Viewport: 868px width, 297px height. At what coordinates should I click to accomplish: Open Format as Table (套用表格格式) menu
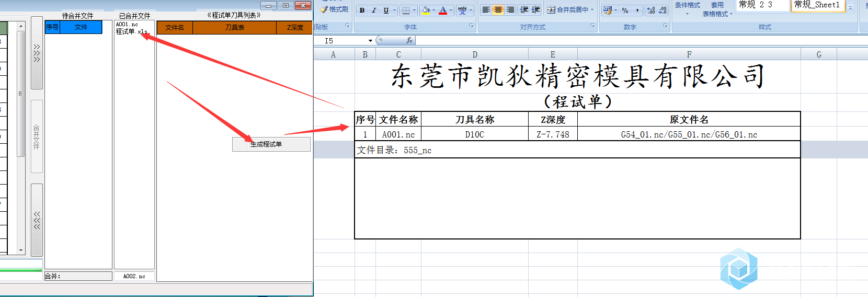[717, 9]
